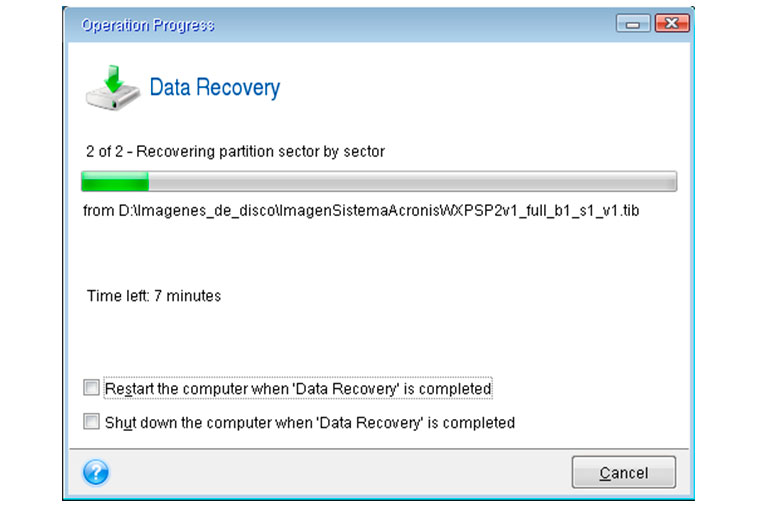Click the green filled portion of the progress bar
The width and height of the screenshot is (760, 512).
pos(115,181)
